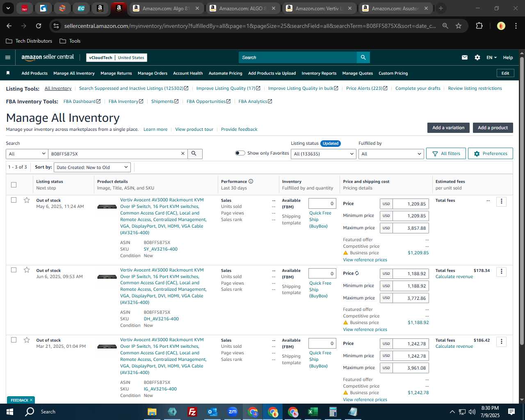Open the three-dot actions menu for IG_AV3216-400

tap(501, 342)
